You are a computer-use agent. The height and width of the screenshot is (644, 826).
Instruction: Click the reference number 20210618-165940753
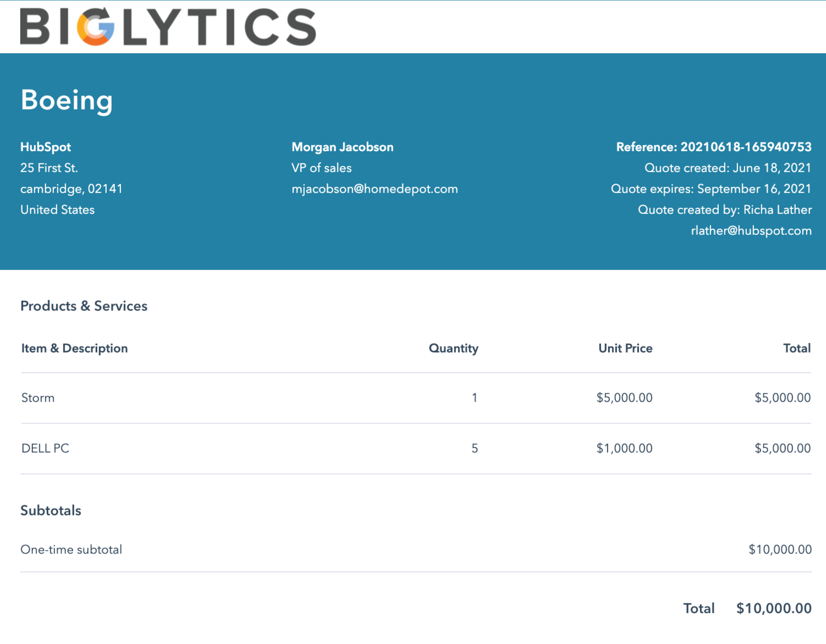pyautogui.click(x=747, y=147)
